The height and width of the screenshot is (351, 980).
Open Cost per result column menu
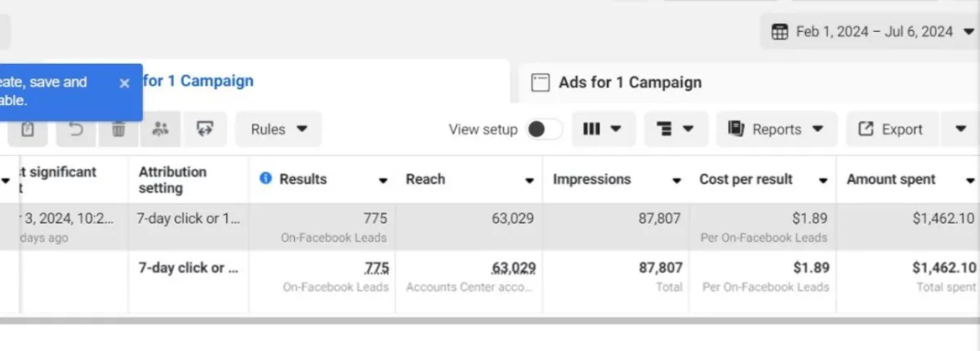[x=822, y=180]
